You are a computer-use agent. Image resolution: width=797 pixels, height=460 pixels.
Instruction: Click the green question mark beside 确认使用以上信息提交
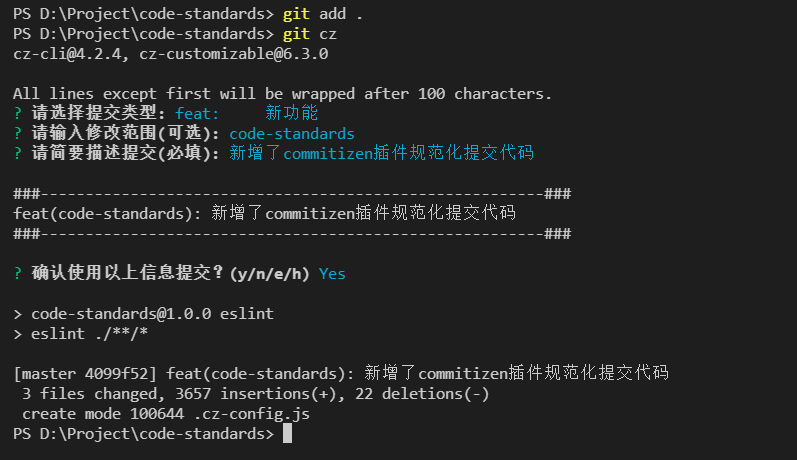18,274
